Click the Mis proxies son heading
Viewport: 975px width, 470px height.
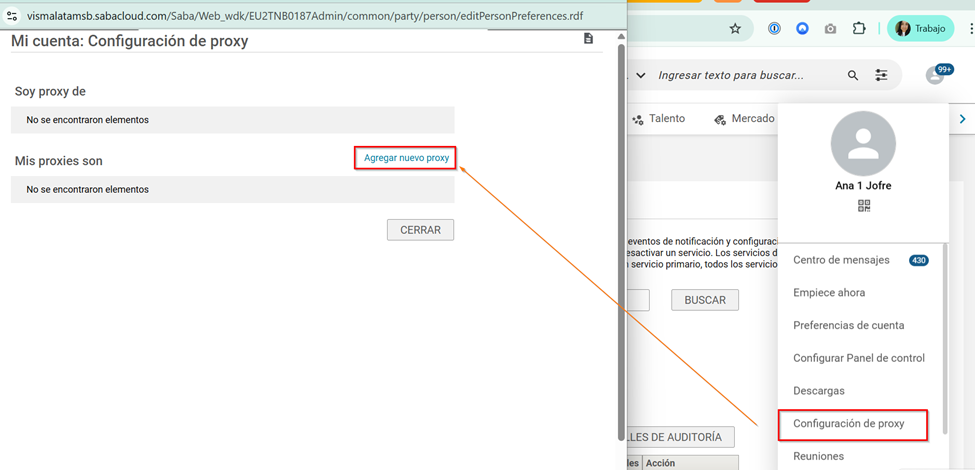58,161
